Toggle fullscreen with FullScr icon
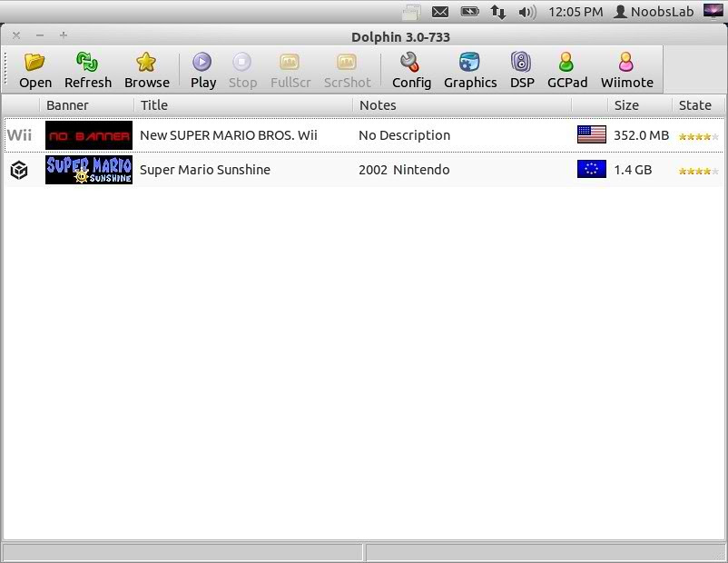The width and height of the screenshot is (728, 563). point(290,71)
